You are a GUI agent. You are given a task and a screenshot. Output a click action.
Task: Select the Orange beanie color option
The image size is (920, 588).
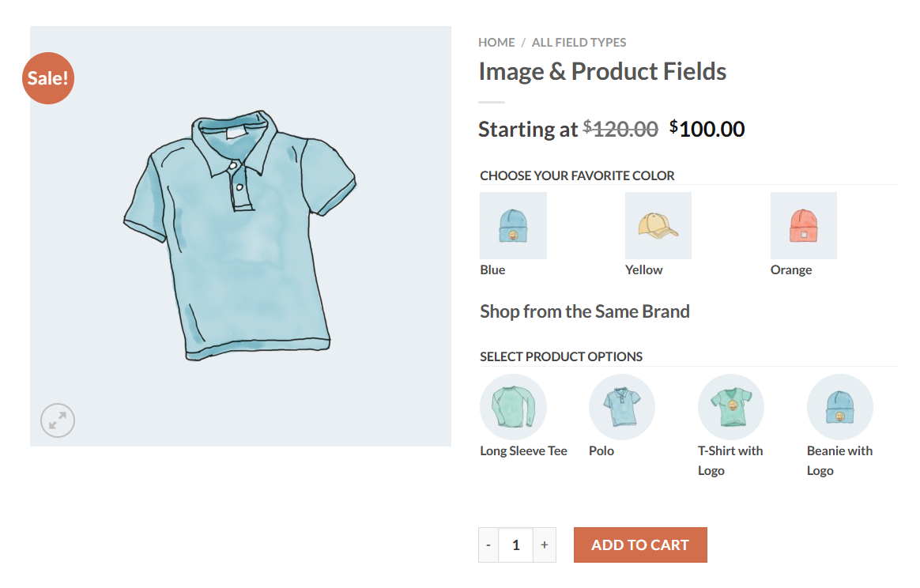point(803,225)
